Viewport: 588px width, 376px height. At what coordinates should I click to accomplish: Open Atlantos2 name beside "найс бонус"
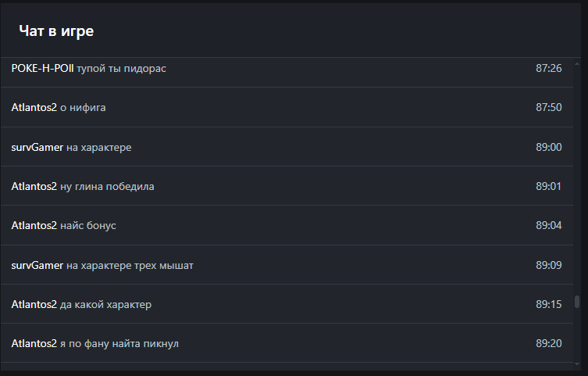(x=34, y=226)
